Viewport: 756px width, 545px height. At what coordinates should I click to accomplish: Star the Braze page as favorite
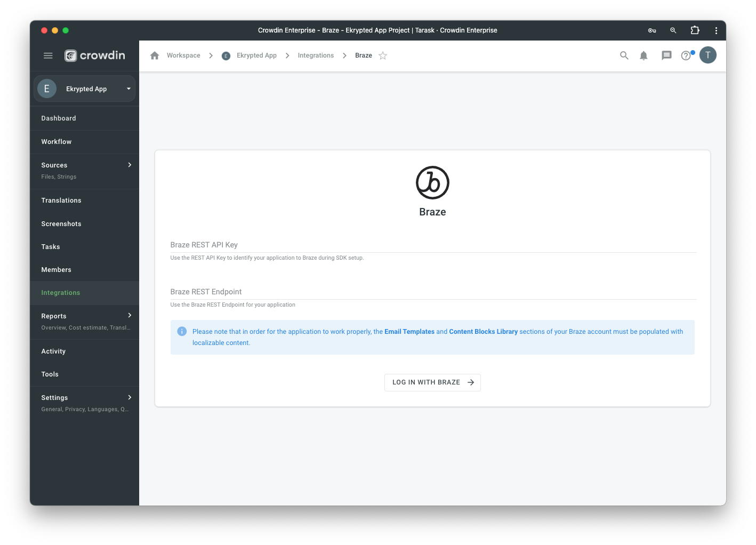[383, 55]
